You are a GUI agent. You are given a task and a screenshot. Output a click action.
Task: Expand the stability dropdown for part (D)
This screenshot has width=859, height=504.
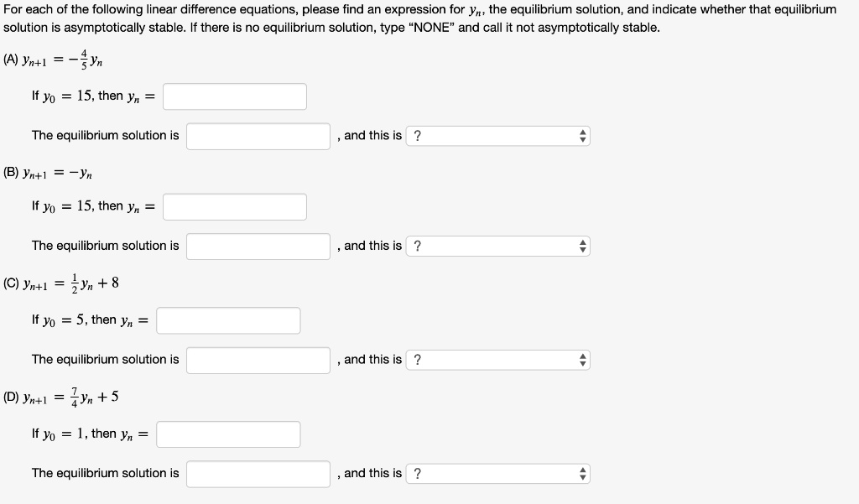point(498,473)
